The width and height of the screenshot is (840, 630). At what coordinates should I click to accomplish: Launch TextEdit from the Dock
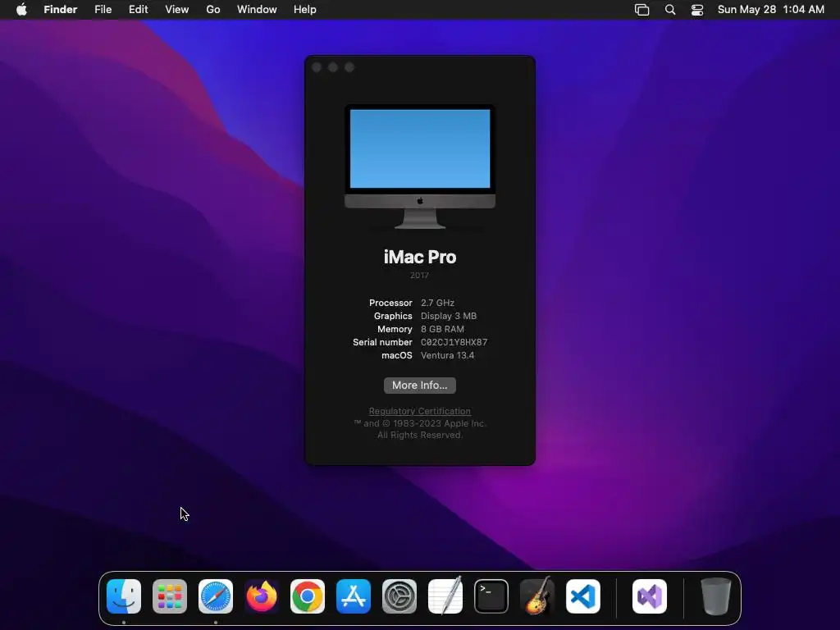pos(445,596)
